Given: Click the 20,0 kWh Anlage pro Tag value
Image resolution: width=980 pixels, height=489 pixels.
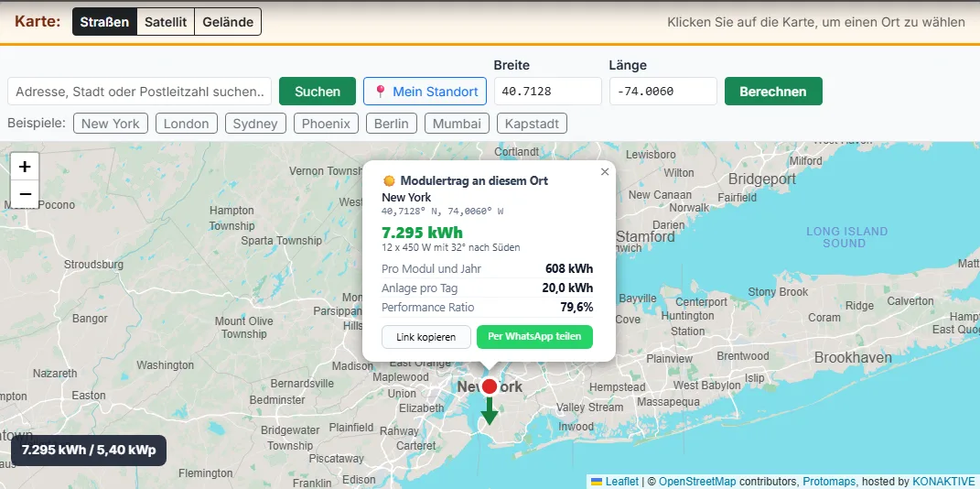Looking at the screenshot, I should [x=567, y=288].
